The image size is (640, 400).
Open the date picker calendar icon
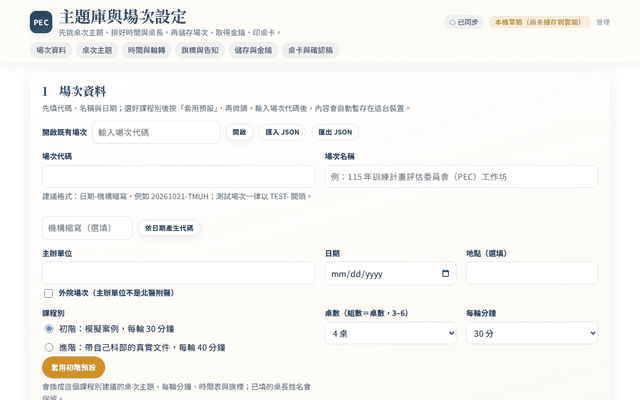445,273
